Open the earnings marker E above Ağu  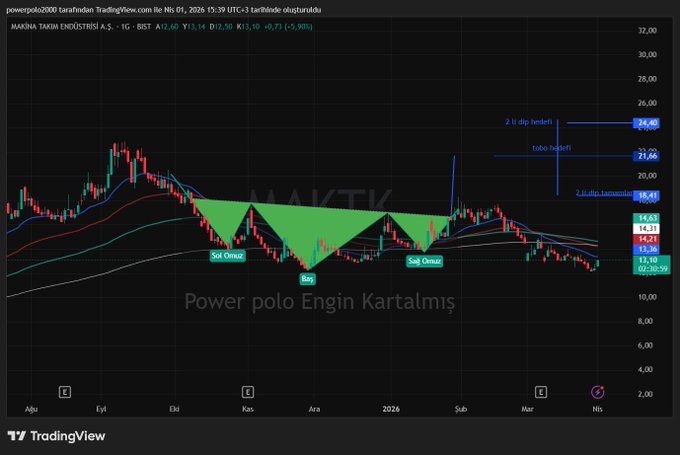pyautogui.click(x=65, y=392)
